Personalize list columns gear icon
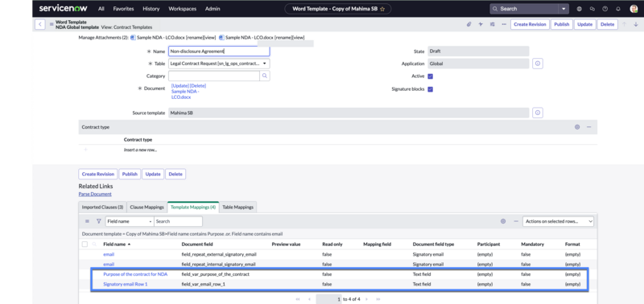The width and height of the screenshot is (644, 304). tap(503, 221)
